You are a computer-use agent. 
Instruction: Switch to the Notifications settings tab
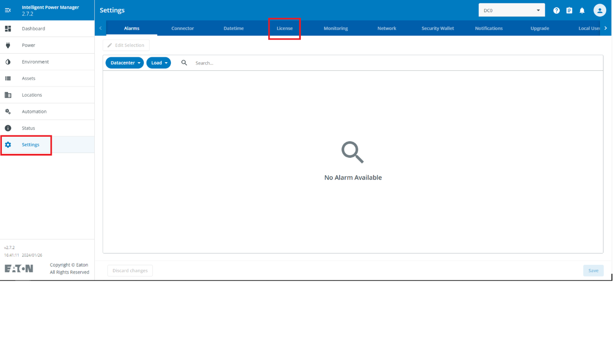(x=488, y=28)
